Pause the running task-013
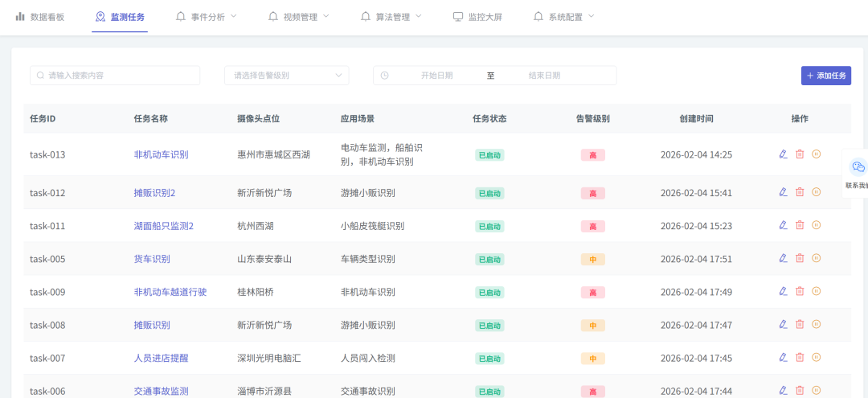 coord(817,154)
